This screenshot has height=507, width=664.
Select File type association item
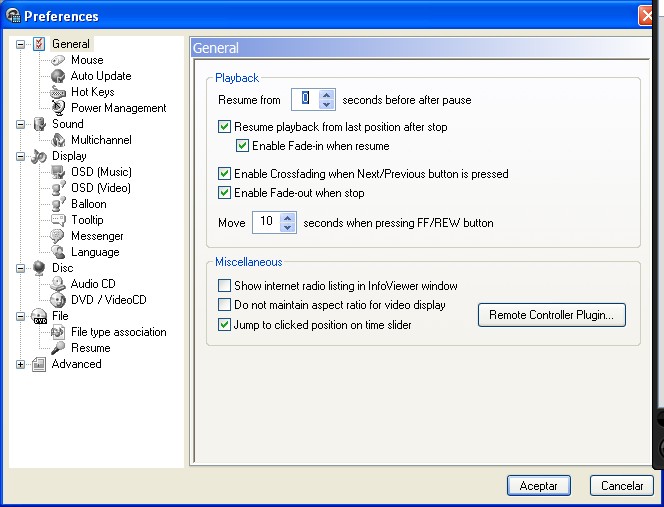[x=119, y=332]
